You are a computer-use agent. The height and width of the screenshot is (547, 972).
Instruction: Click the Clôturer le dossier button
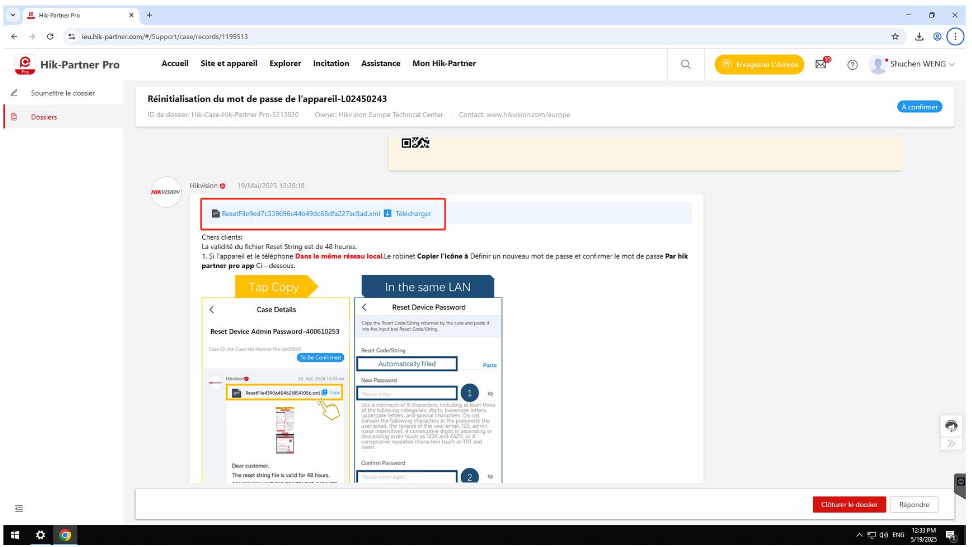(x=849, y=505)
